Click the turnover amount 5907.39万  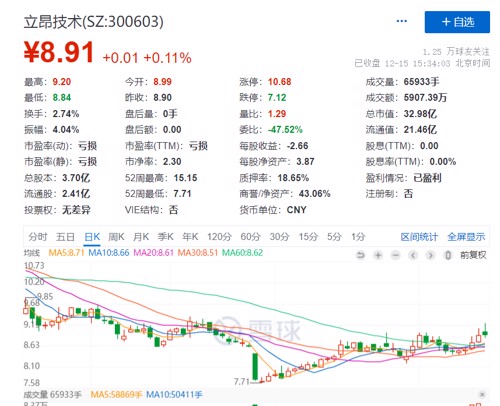click(425, 98)
